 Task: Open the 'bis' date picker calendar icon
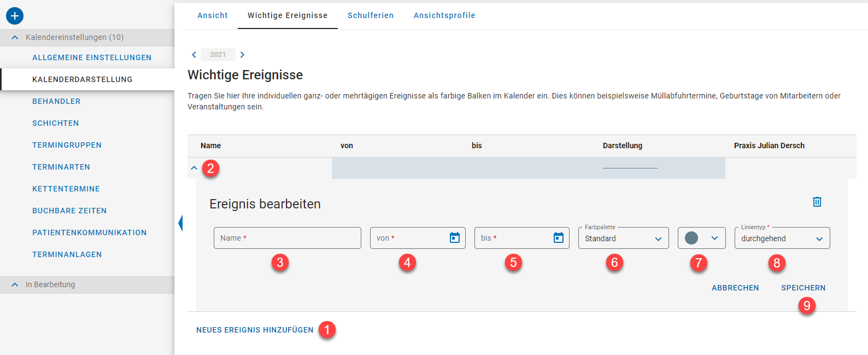(x=558, y=238)
